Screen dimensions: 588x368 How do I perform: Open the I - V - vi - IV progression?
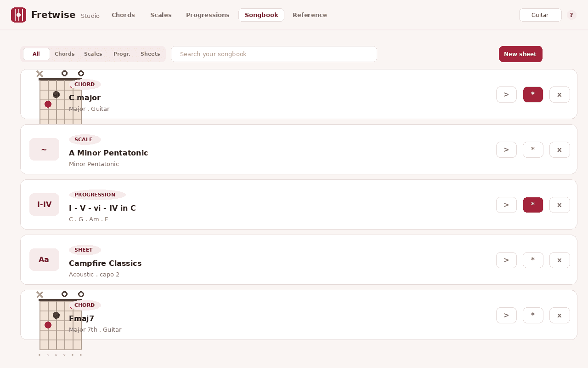tap(506, 205)
